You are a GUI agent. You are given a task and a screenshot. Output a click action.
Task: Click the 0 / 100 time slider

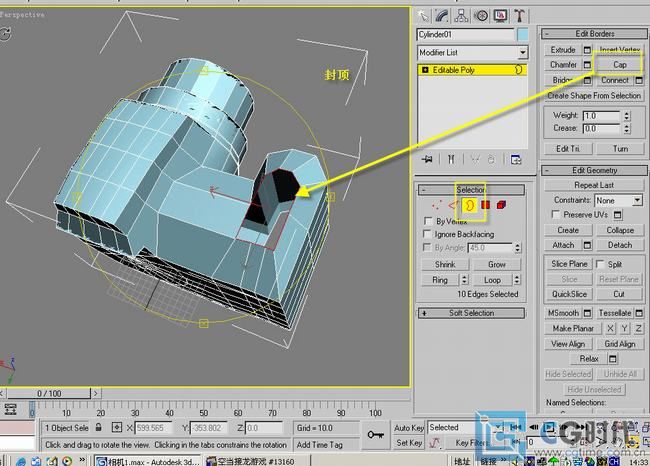tap(49, 393)
